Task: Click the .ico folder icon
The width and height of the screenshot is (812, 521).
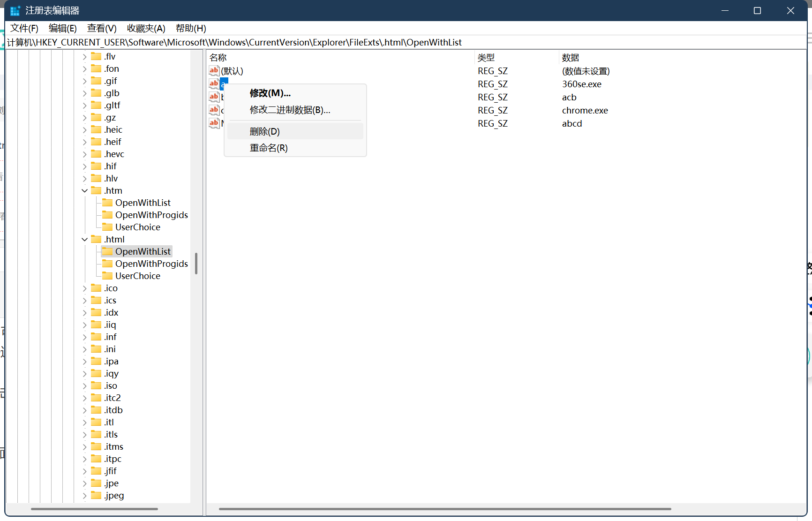Action: tap(96, 288)
